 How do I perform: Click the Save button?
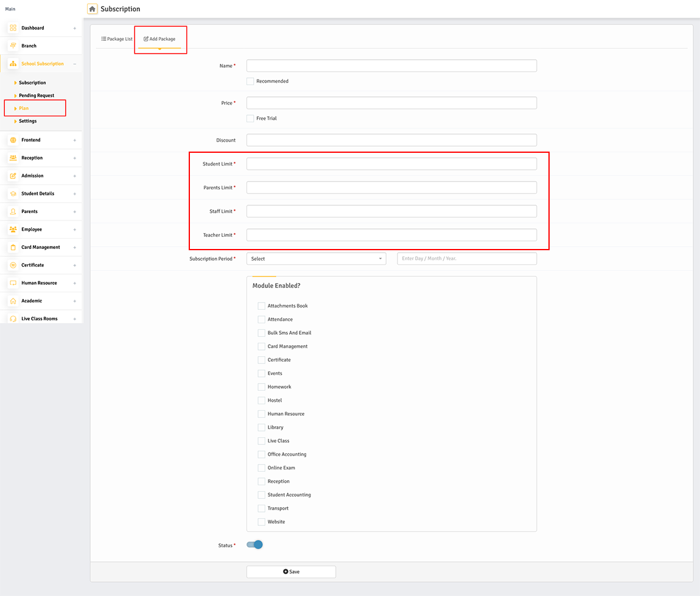(x=291, y=571)
